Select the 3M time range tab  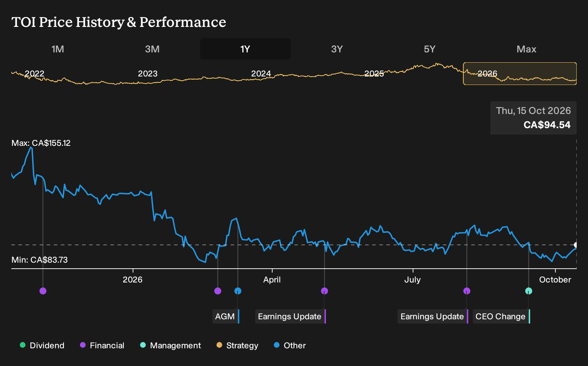(152, 49)
